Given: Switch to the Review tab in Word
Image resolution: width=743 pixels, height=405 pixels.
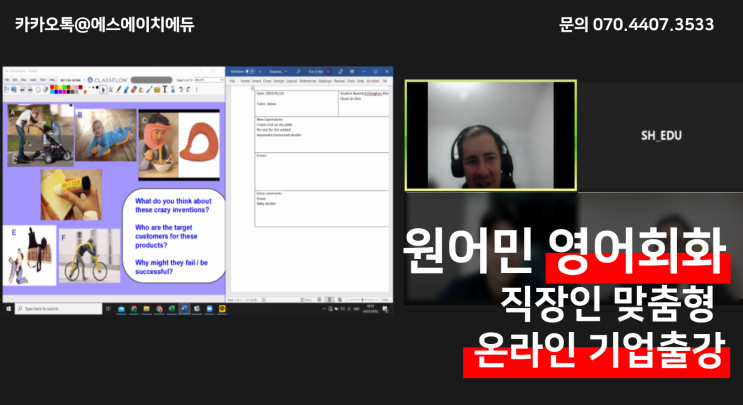Looking at the screenshot, I should pos(339,81).
